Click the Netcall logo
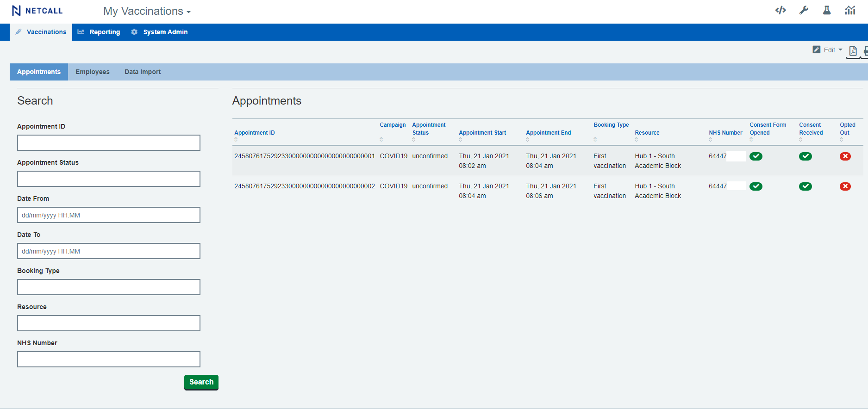The width and height of the screenshot is (868, 409). [37, 11]
